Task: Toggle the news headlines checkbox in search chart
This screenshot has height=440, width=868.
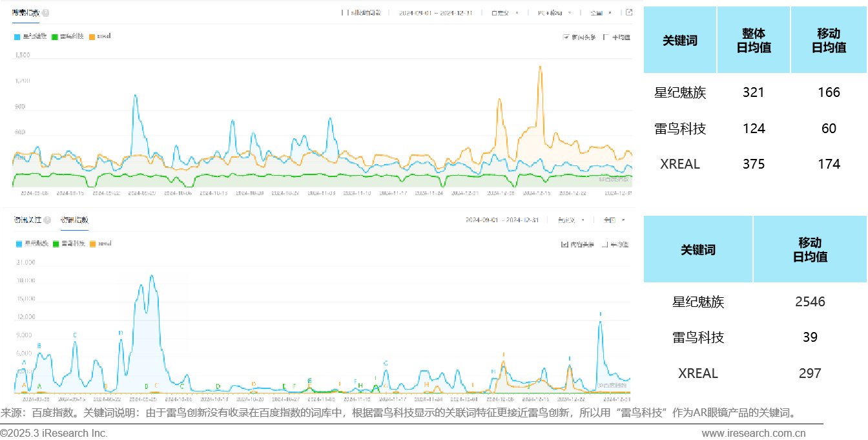Action: click(566, 37)
